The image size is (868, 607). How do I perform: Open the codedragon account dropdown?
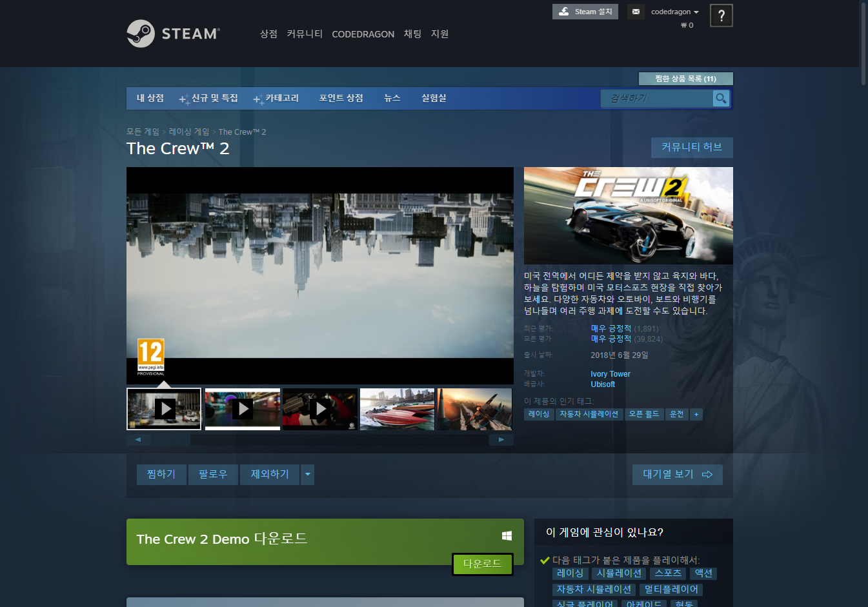(x=675, y=12)
